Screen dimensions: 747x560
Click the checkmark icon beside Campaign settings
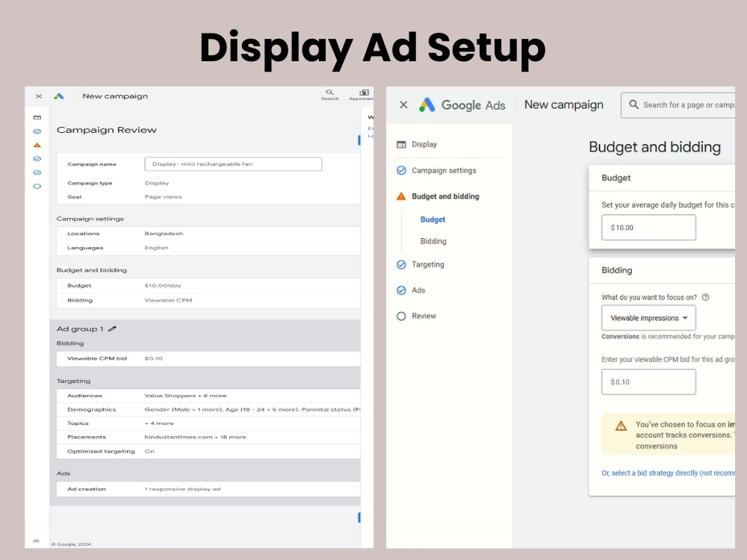tap(401, 170)
